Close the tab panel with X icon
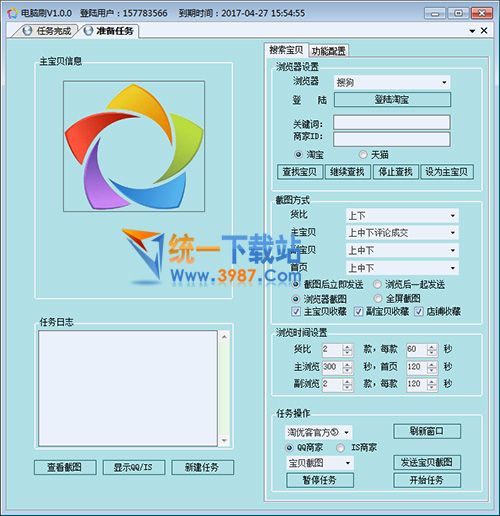The height and width of the screenshot is (516, 500). (484, 31)
